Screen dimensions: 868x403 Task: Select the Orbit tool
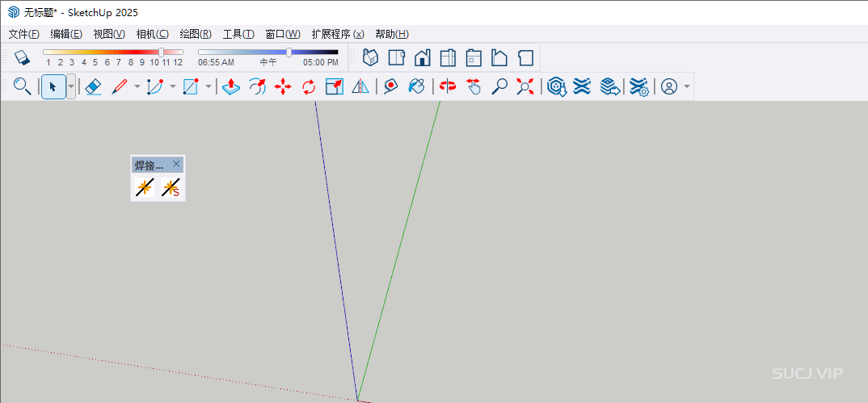pos(448,86)
